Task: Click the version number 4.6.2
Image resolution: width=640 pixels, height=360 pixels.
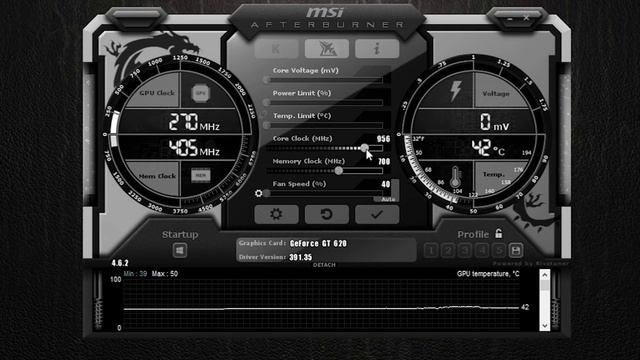Action: tap(120, 263)
